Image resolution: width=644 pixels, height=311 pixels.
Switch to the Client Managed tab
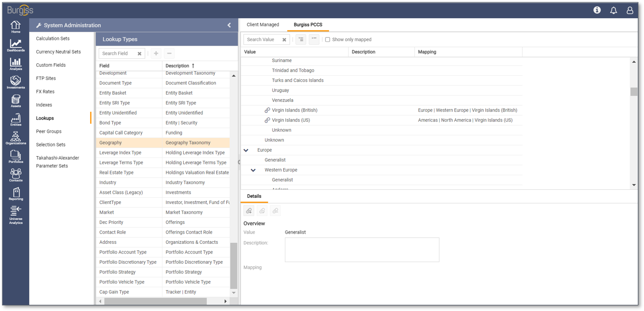(x=263, y=25)
